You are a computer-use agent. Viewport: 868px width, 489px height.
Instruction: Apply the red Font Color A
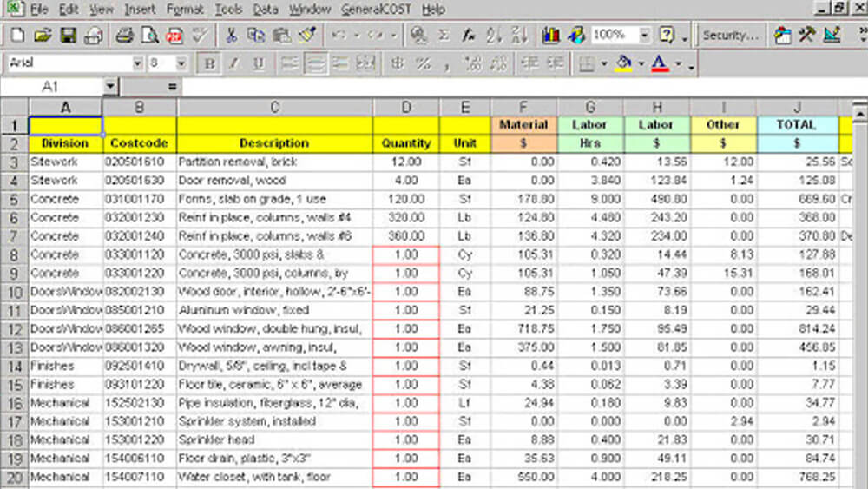pyautogui.click(x=660, y=63)
